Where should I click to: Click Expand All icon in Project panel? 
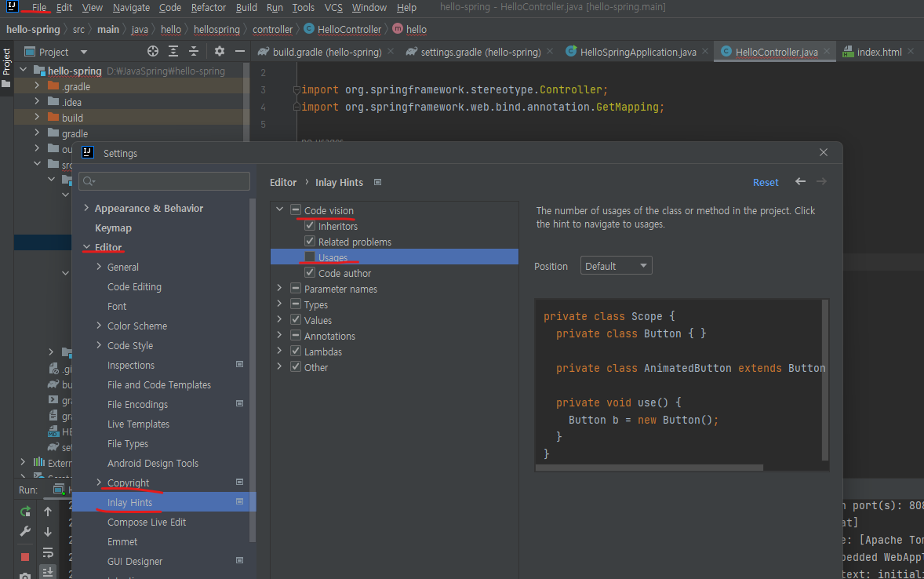coord(173,51)
